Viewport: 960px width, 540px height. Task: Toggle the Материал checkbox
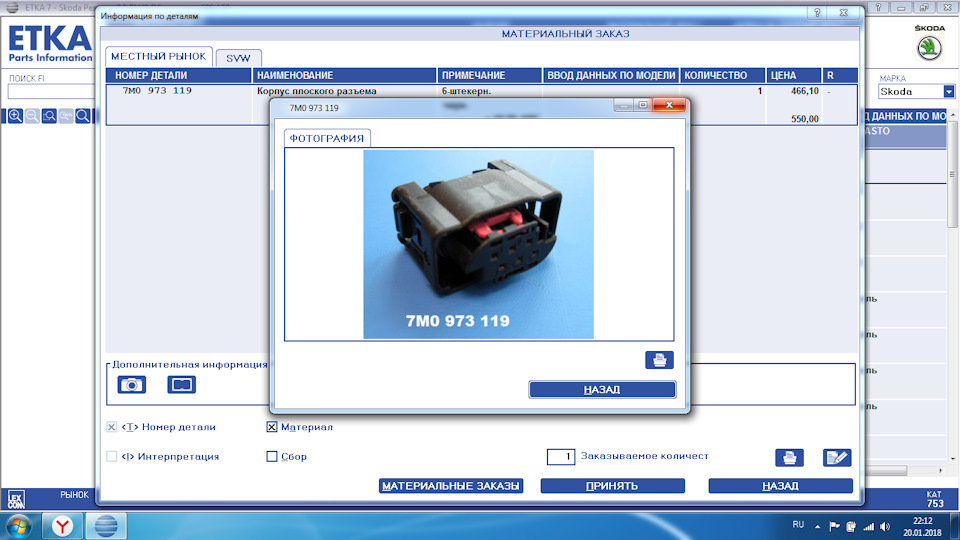pyautogui.click(x=272, y=427)
